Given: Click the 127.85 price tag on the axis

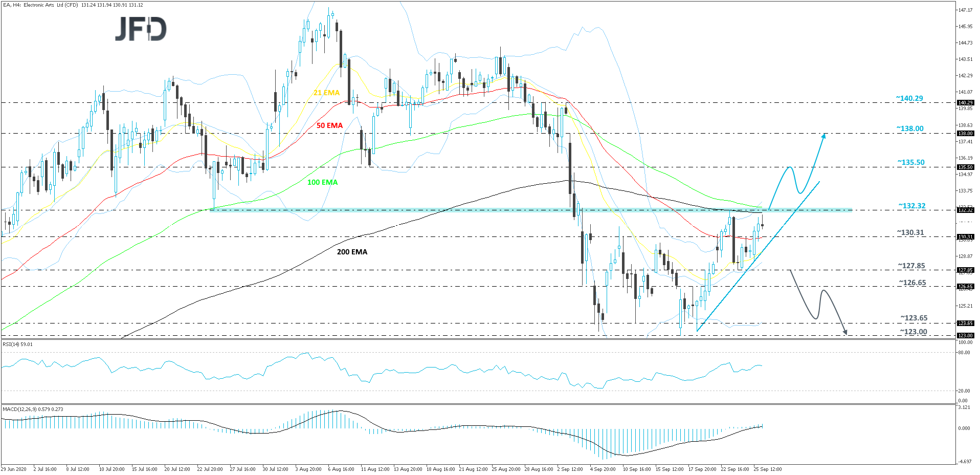Looking at the screenshot, I should [x=965, y=270].
